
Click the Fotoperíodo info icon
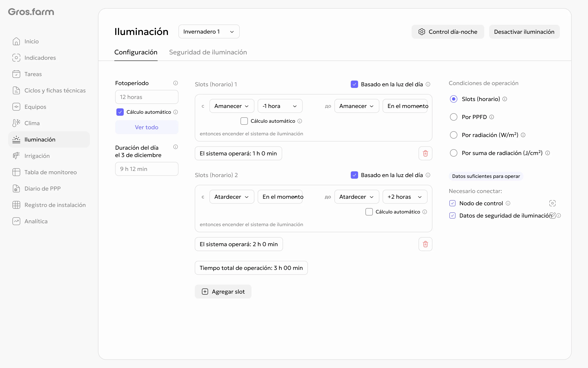[175, 83]
